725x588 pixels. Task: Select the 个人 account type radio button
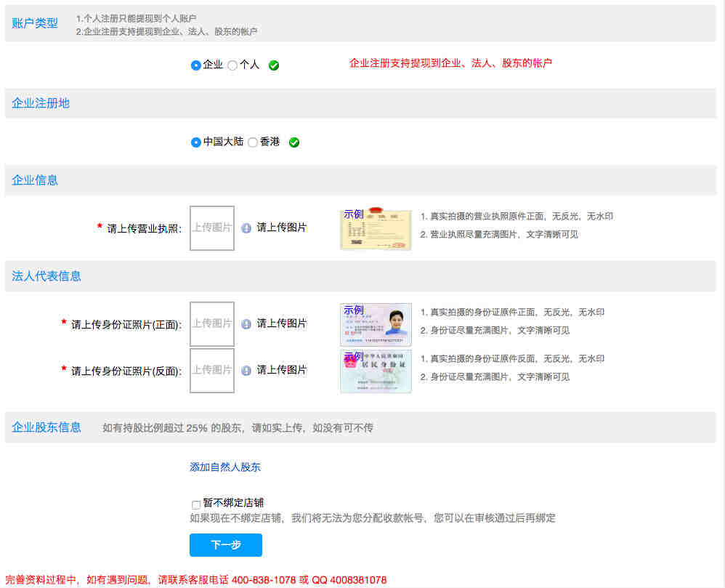point(232,65)
